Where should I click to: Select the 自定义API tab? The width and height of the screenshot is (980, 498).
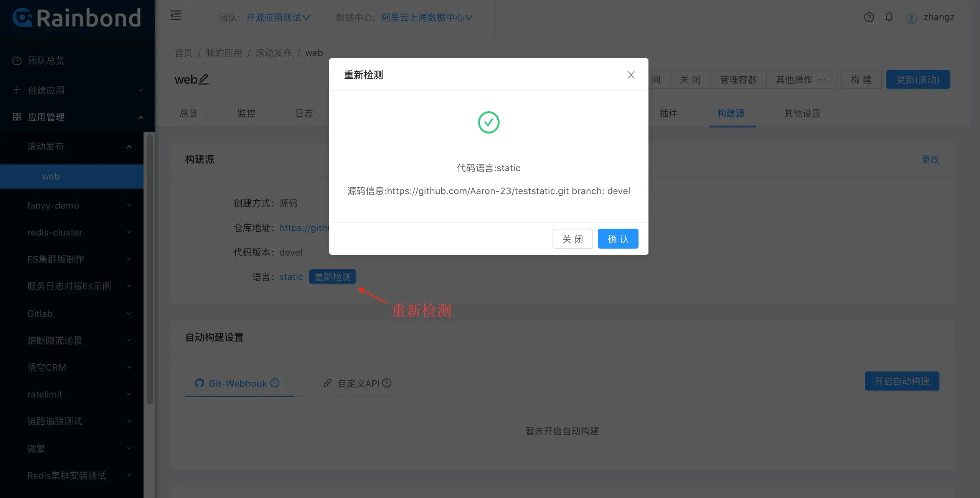(x=358, y=383)
